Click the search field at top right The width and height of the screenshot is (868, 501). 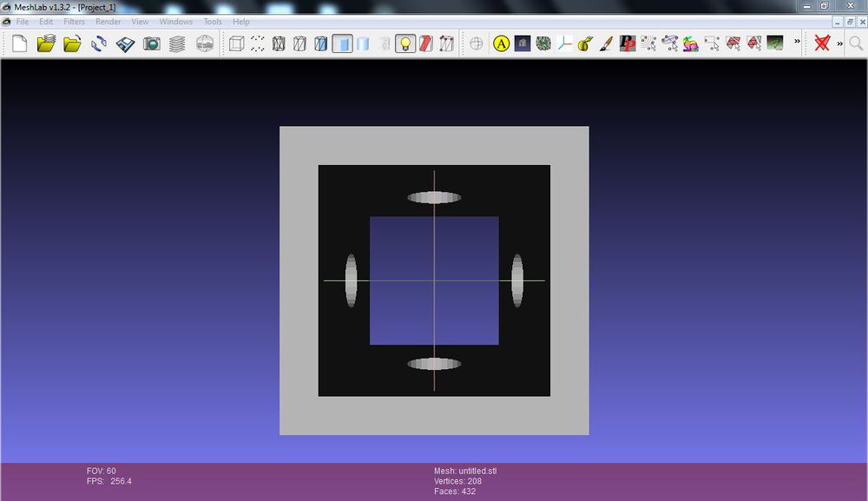point(857,43)
